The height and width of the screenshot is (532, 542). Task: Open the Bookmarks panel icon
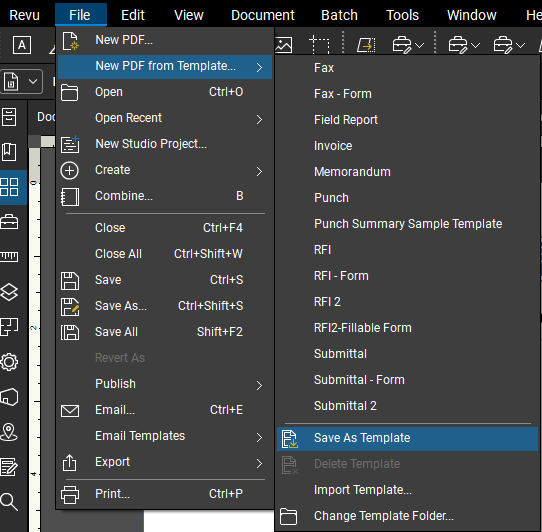9,152
